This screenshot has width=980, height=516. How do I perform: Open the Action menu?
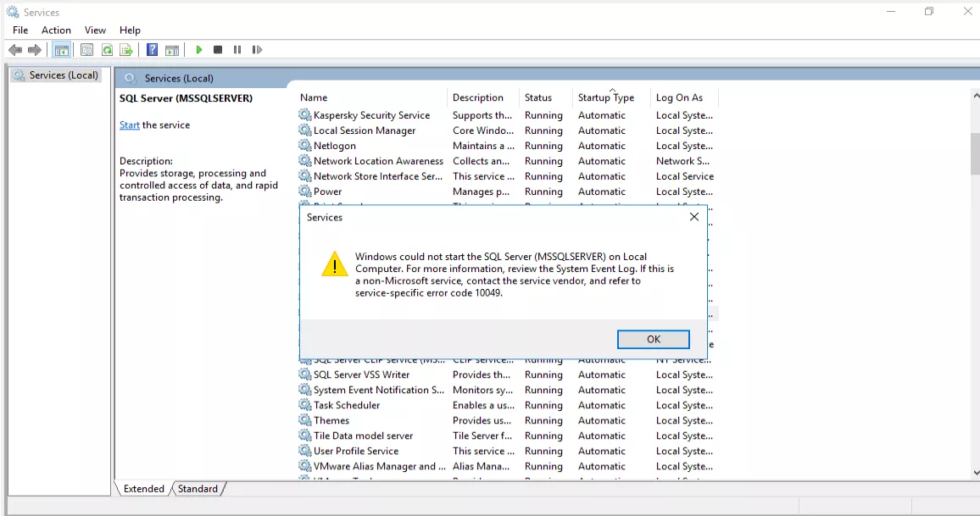point(56,30)
